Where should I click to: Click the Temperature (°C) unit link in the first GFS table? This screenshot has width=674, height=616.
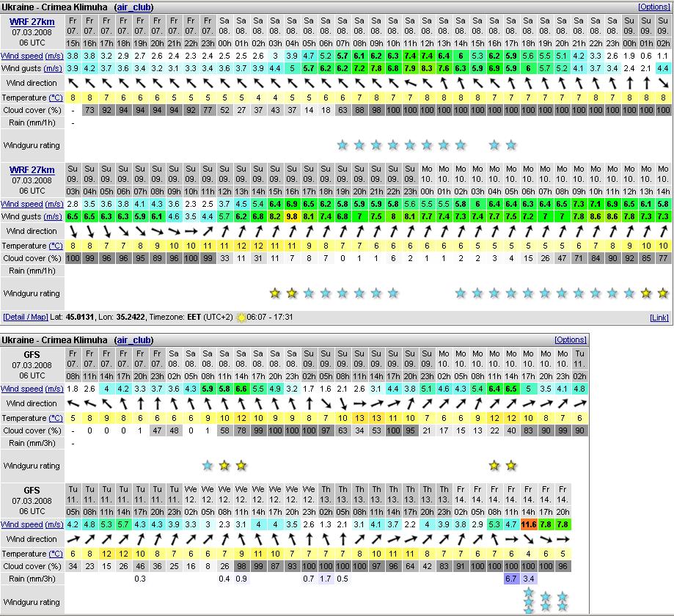coord(56,418)
